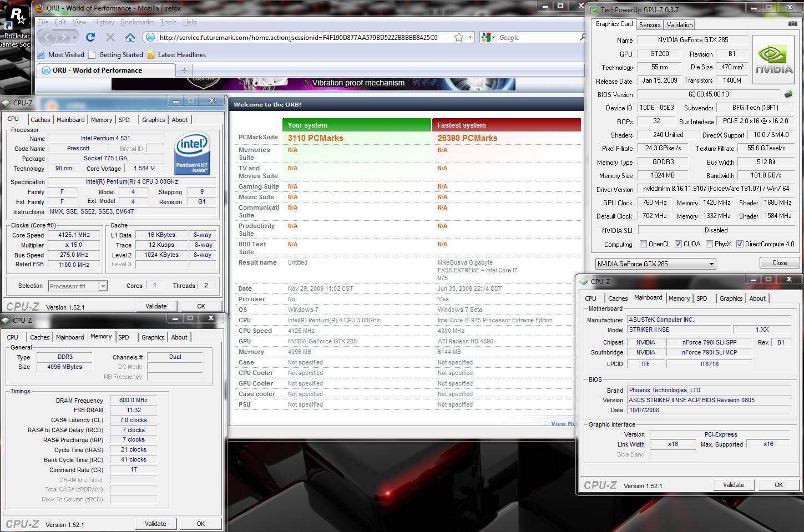Switch to the Sensors tab in GPU-Z
Viewport: 804px width, 532px height.
tap(650, 24)
